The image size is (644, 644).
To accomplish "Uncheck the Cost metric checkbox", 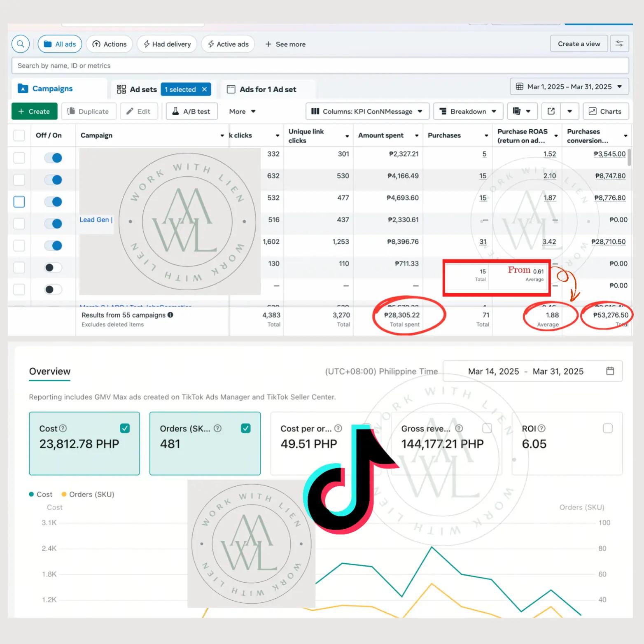I will click(125, 428).
